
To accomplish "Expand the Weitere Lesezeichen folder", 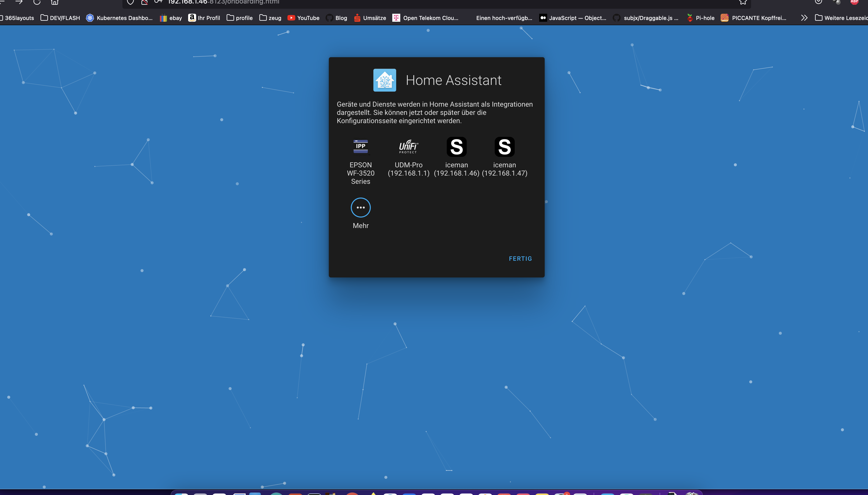I will coord(841,18).
